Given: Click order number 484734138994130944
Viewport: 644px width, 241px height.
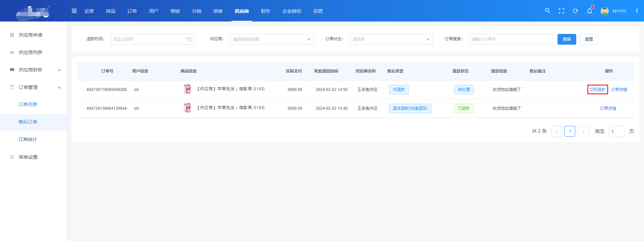Looking at the screenshot, I should point(107,108).
